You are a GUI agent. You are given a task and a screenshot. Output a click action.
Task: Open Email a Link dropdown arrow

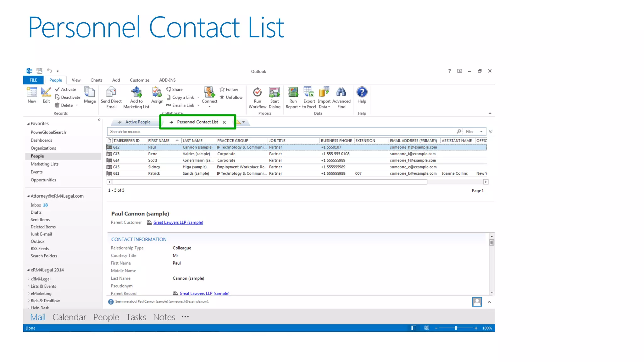pos(198,105)
